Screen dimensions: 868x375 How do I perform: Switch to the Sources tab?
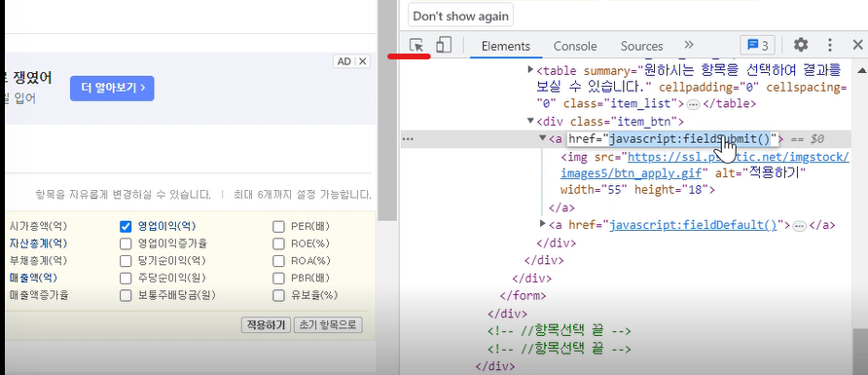(641, 47)
